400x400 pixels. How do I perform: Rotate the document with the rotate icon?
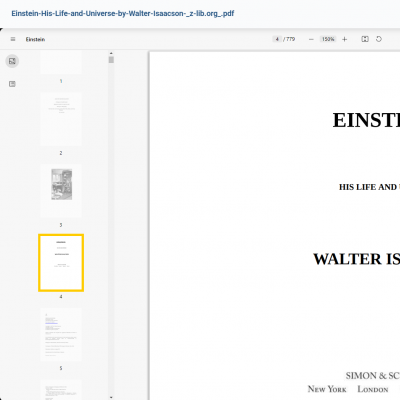point(379,39)
